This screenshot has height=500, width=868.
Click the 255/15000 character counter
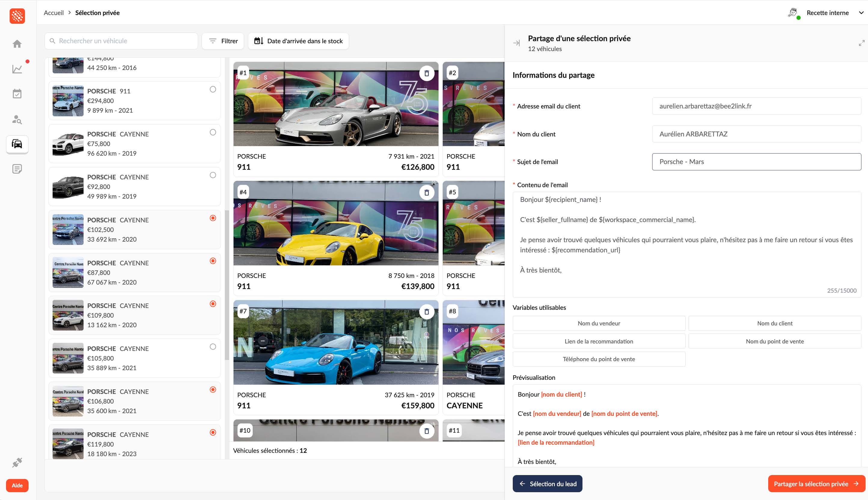coord(842,291)
